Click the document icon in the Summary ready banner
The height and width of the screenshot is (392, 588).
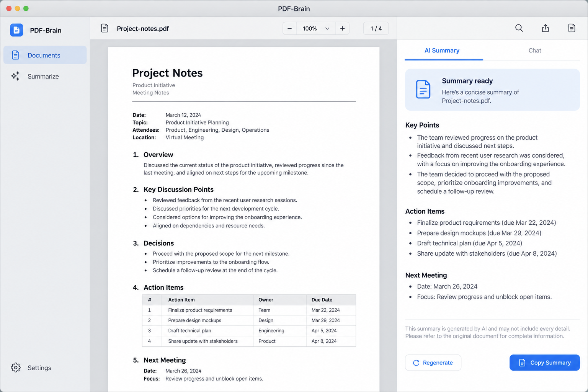pyautogui.click(x=423, y=89)
